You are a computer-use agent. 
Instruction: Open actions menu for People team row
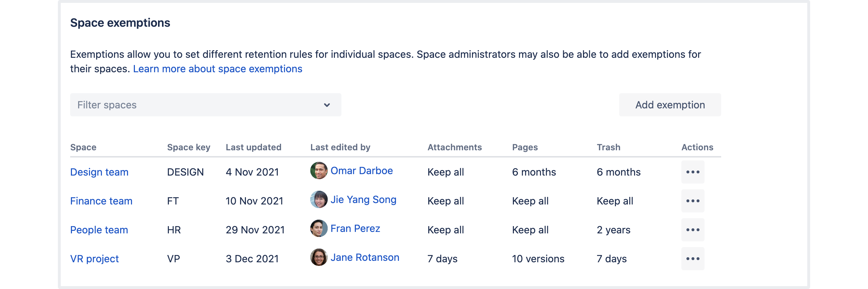[x=693, y=230]
